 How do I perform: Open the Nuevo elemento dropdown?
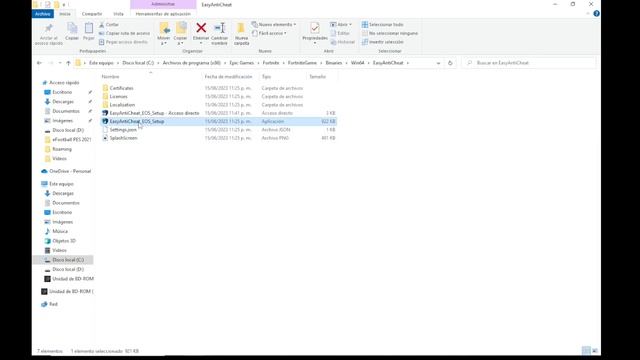(x=274, y=24)
